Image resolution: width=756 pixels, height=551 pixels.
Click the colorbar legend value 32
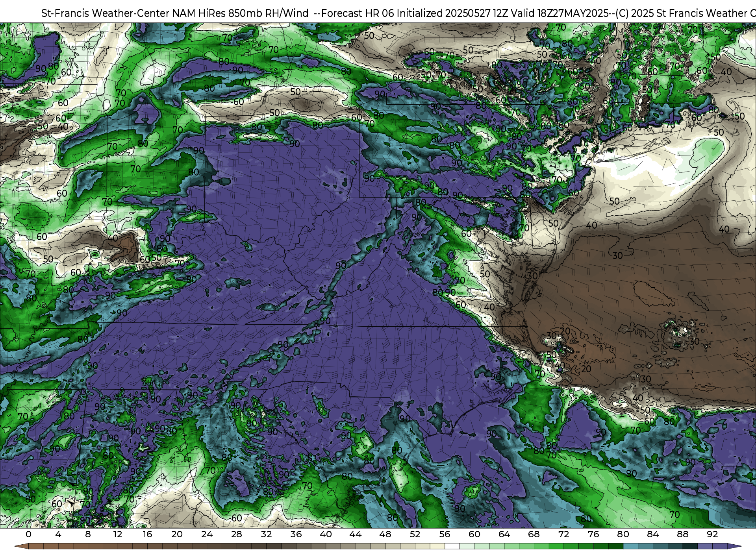pyautogui.click(x=267, y=534)
